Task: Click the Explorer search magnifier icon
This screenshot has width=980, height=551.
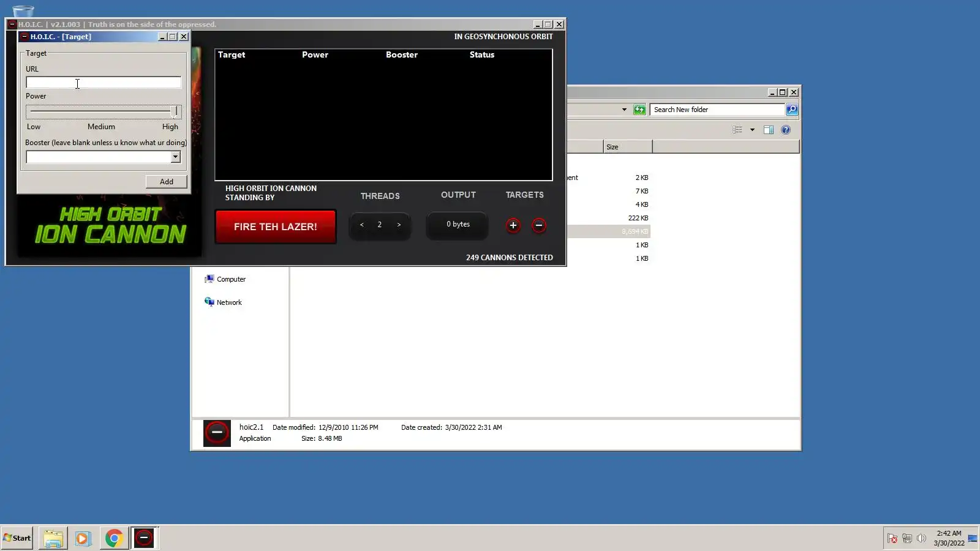Action: pyautogui.click(x=792, y=110)
